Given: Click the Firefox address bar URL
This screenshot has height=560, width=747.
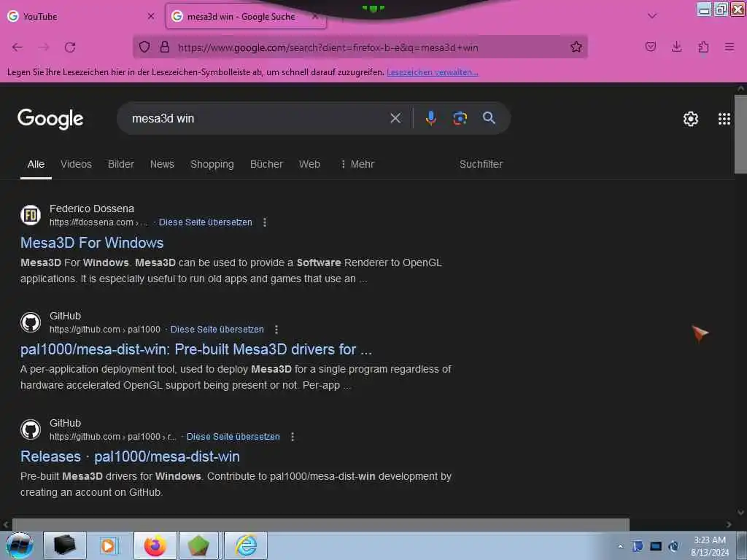Looking at the screenshot, I should tap(328, 47).
